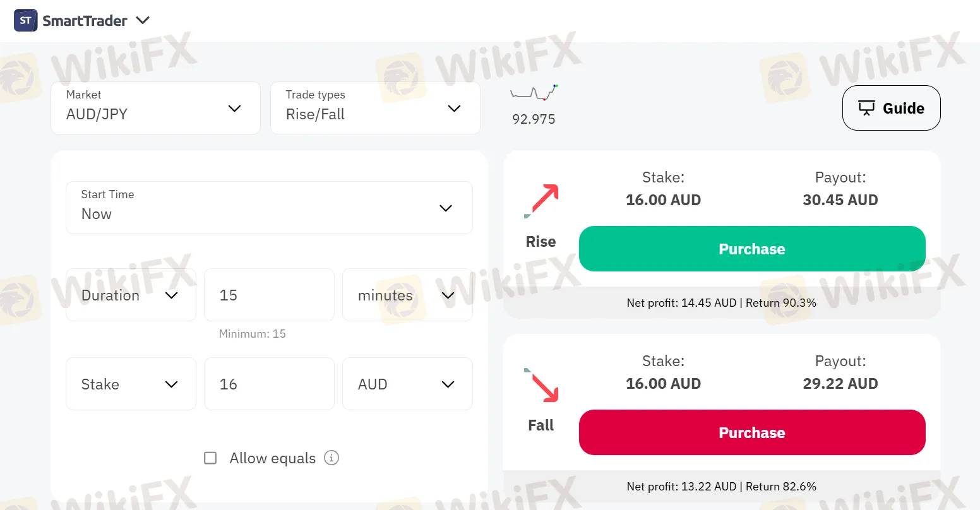Select the AUD currency dropdown
Viewport: 980px width, 510px height.
click(x=407, y=384)
